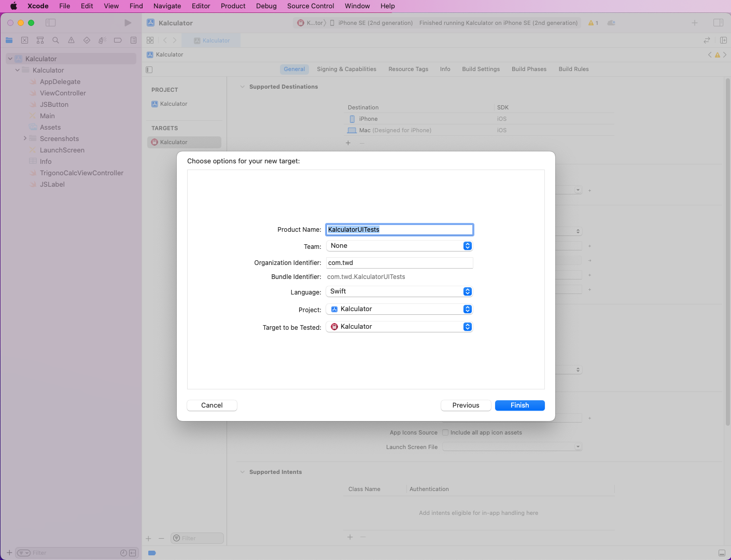The image size is (731, 560).
Task: Open the Resource Tags tab
Action: pyautogui.click(x=409, y=69)
